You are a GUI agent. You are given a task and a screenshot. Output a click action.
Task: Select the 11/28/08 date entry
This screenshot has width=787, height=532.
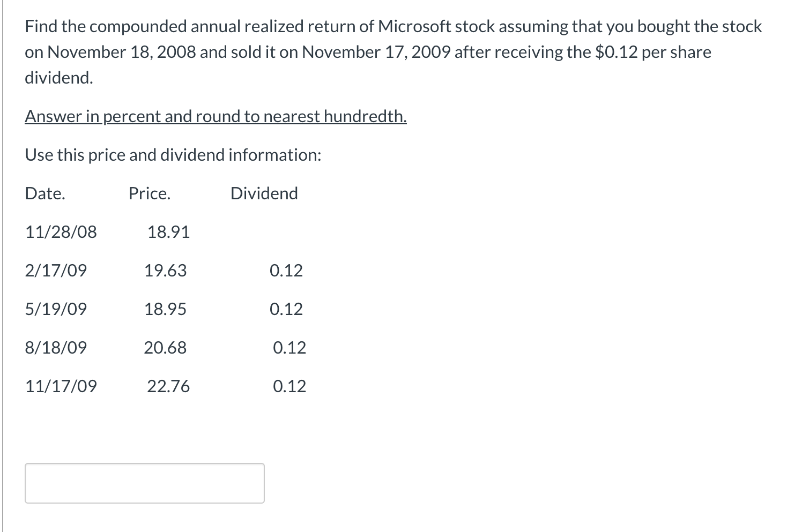[61, 231]
